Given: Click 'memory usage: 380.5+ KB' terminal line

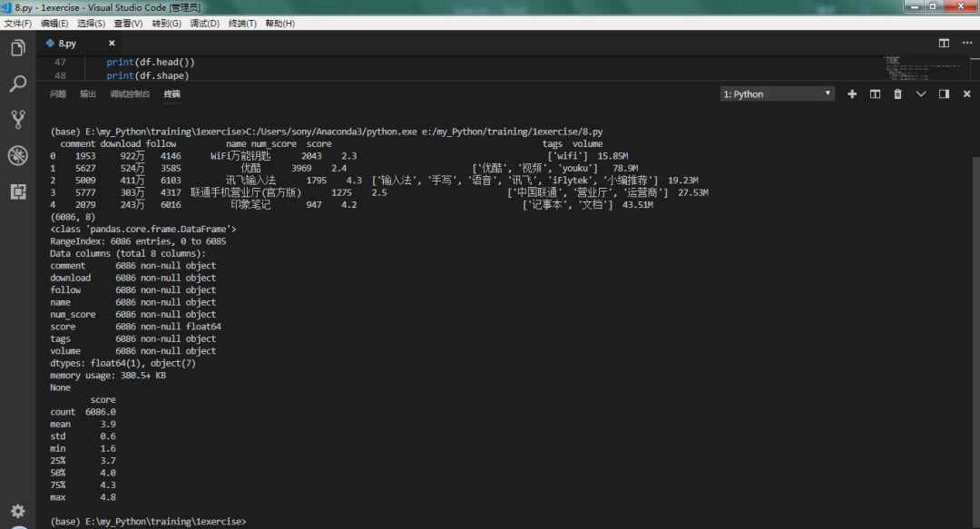Looking at the screenshot, I should [x=108, y=375].
